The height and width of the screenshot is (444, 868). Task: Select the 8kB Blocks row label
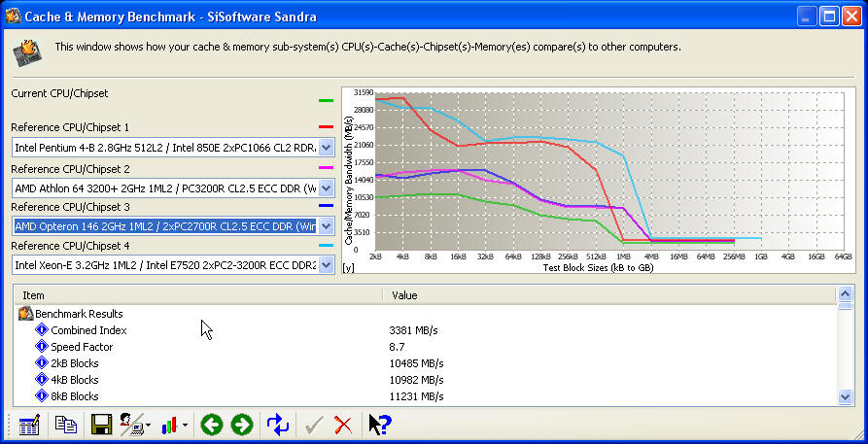[x=75, y=397]
